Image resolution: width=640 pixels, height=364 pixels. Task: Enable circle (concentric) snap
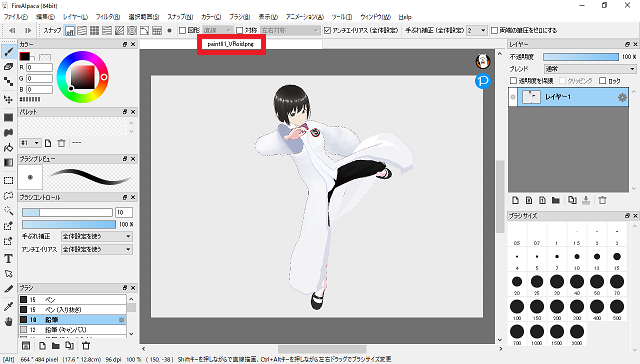(x=132, y=31)
